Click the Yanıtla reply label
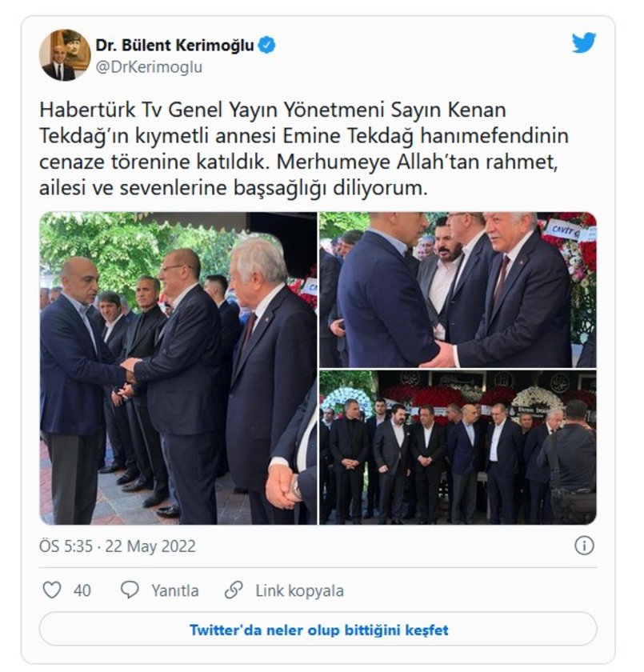This screenshot has height=672, width=644. pos(175,590)
